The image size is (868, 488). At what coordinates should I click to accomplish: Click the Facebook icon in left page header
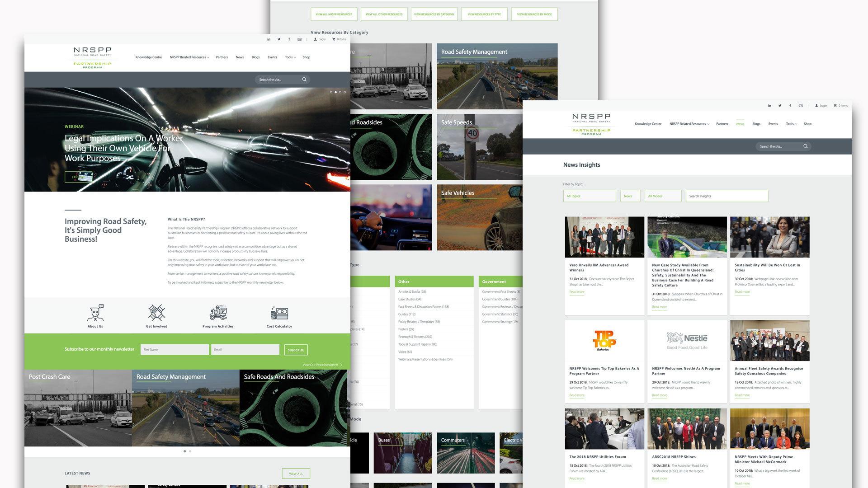pyautogui.click(x=289, y=39)
